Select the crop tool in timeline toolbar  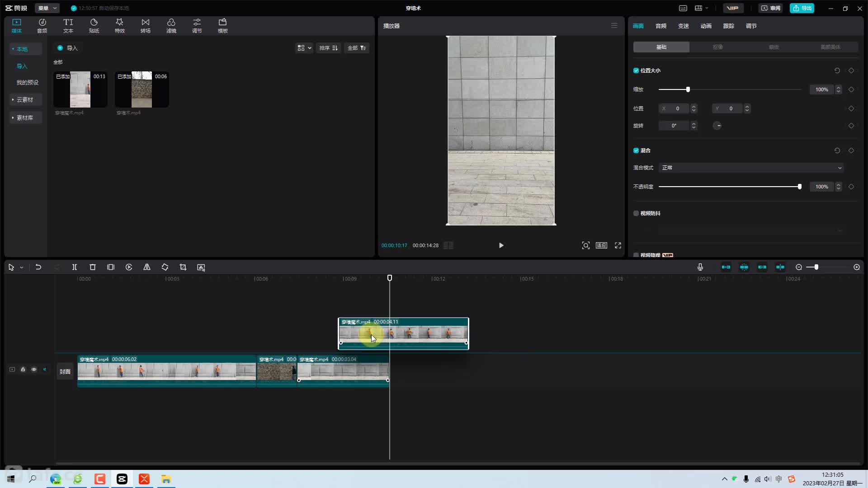(x=183, y=267)
